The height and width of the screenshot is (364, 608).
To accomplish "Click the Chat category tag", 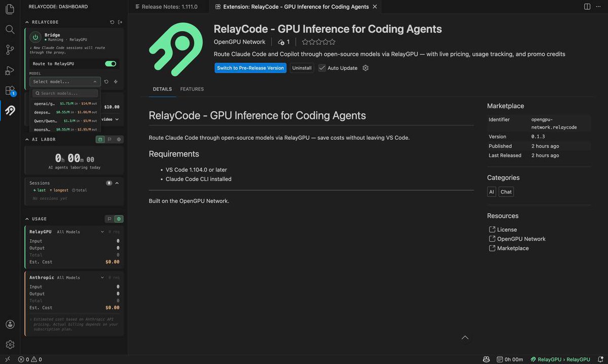I will pos(506,192).
